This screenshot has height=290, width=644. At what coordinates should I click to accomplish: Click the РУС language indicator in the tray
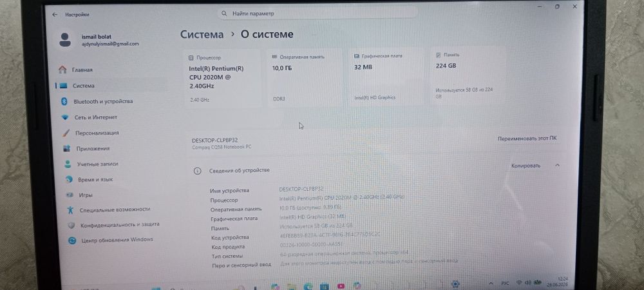coord(506,284)
